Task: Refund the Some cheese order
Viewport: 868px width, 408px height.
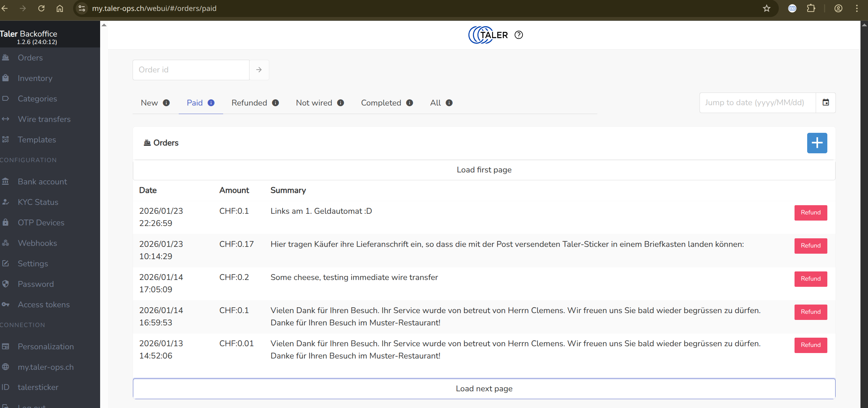Action: (810, 279)
